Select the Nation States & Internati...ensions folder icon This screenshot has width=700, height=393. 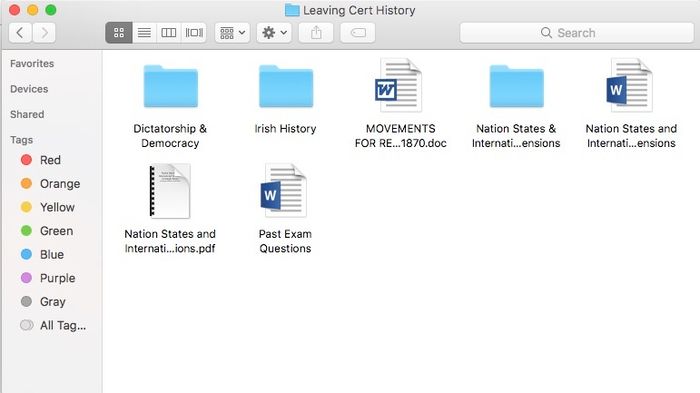[x=517, y=86]
